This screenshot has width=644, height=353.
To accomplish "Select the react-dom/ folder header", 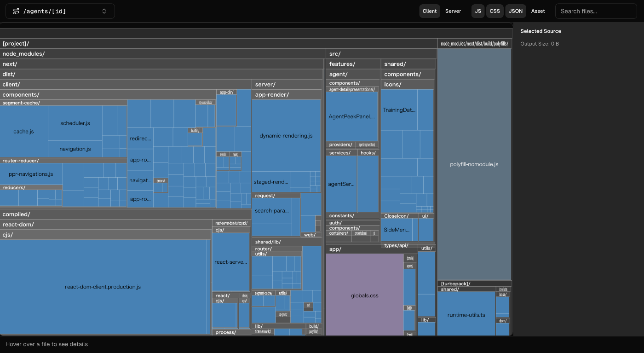I will point(106,224).
